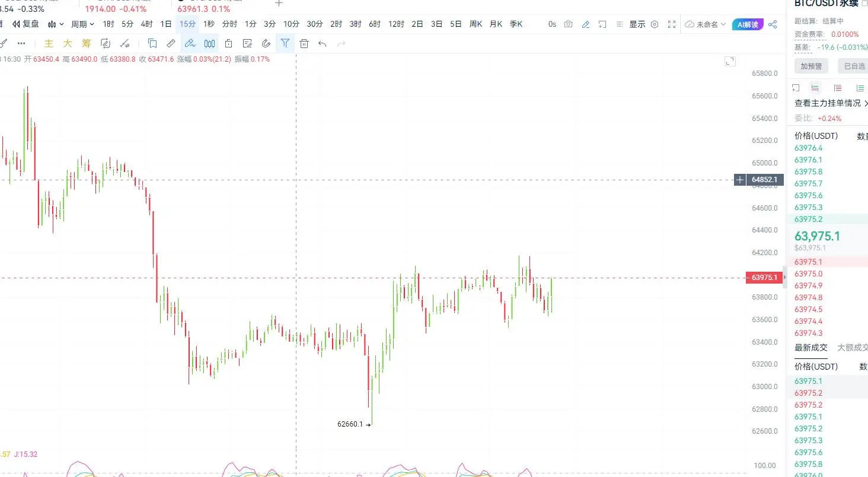Select the brush drawing tool
Screen dimensions: 868x477
click(x=3, y=43)
